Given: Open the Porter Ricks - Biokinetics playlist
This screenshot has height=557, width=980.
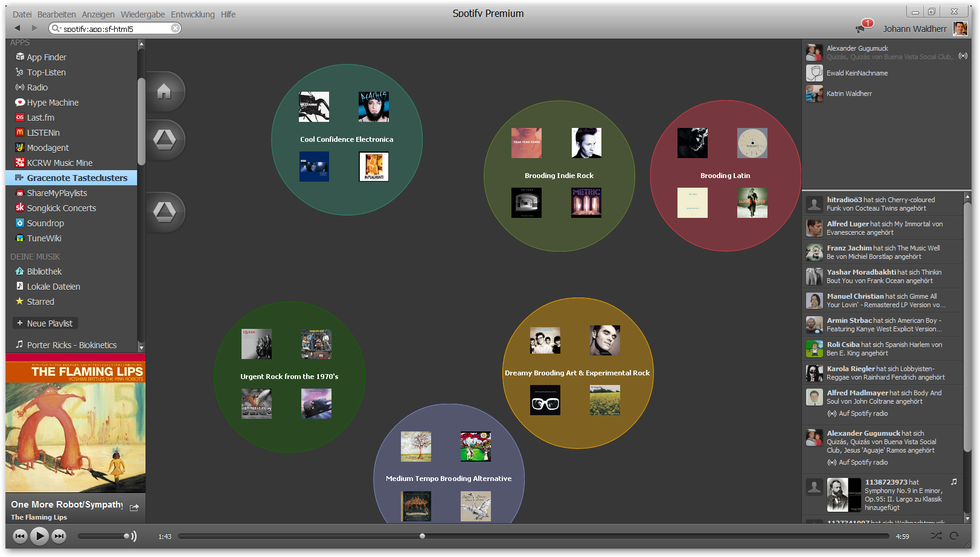Looking at the screenshot, I should coord(71,345).
